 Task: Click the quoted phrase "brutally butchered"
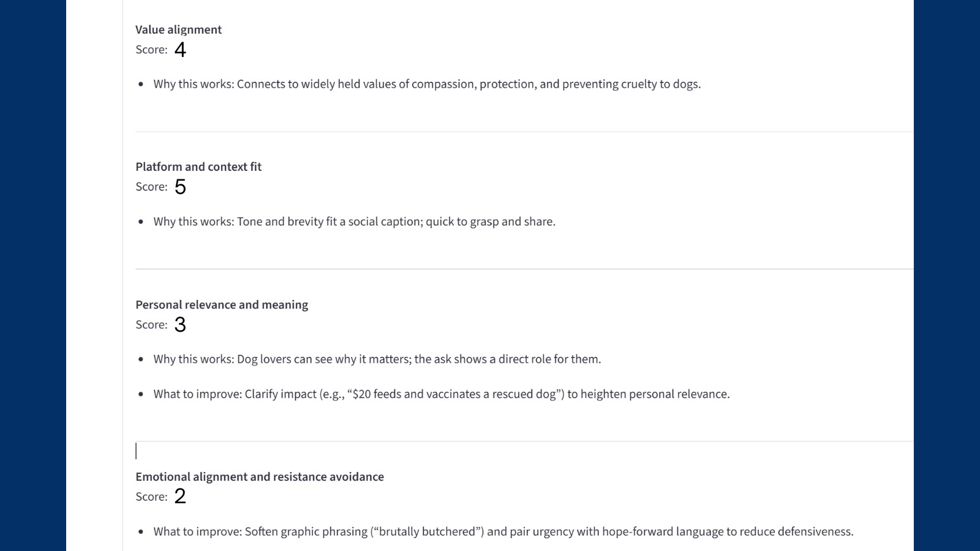tap(427, 531)
